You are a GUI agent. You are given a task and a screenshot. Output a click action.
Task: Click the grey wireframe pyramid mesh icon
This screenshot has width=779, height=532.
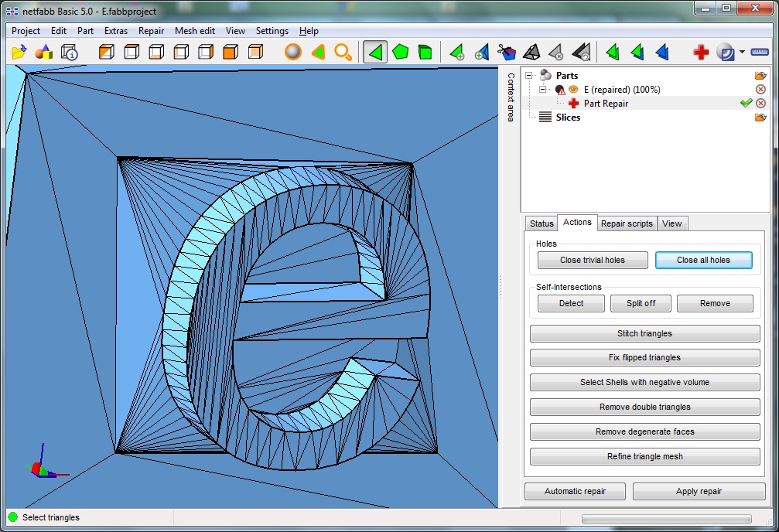(531, 52)
